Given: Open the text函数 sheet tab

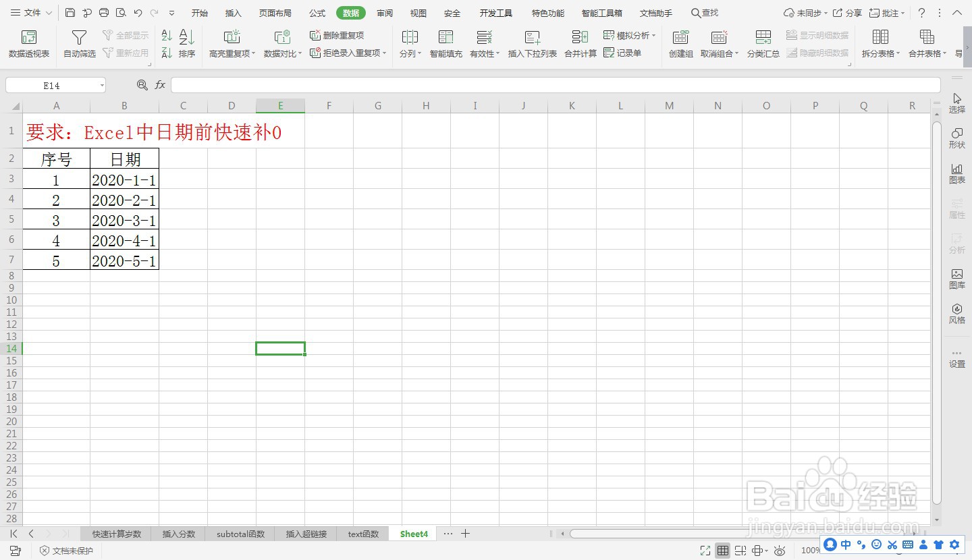Looking at the screenshot, I should [x=363, y=534].
